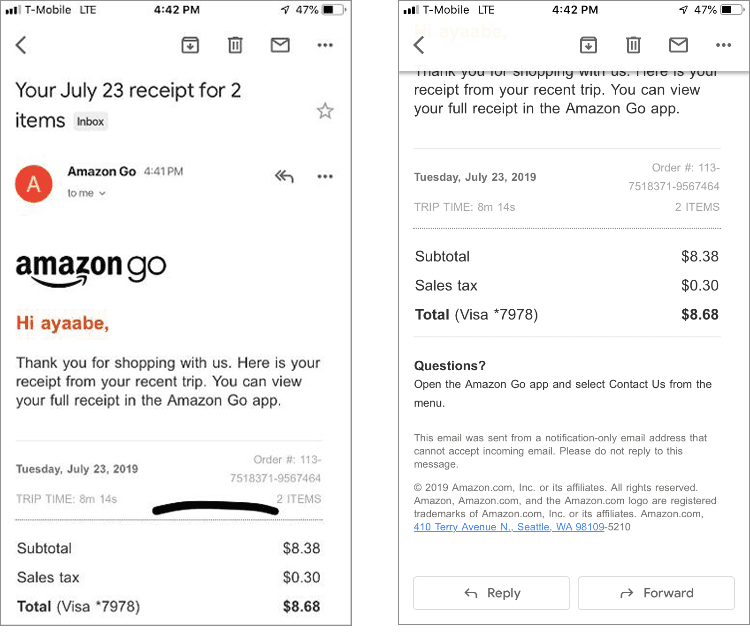Viewport: 750px width, 636px height.
Task: Tap back arrow in right email view
Action: coord(419,45)
